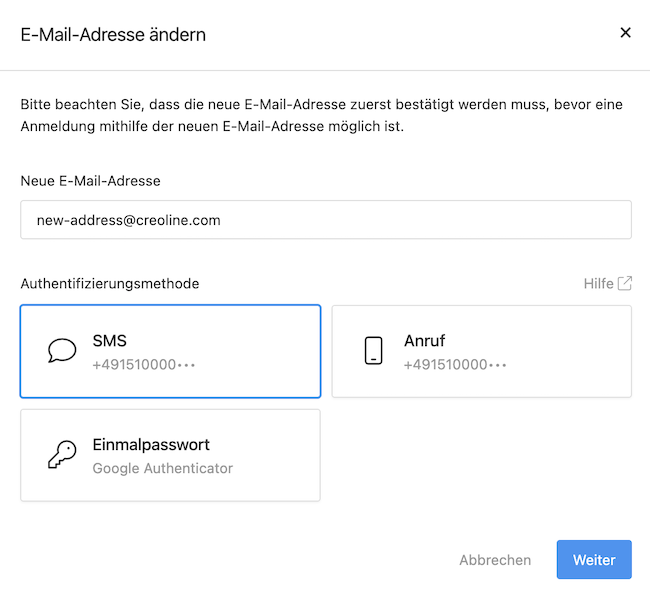Open the external link icon beside Hilfe
650x600 pixels.
[x=625, y=284]
